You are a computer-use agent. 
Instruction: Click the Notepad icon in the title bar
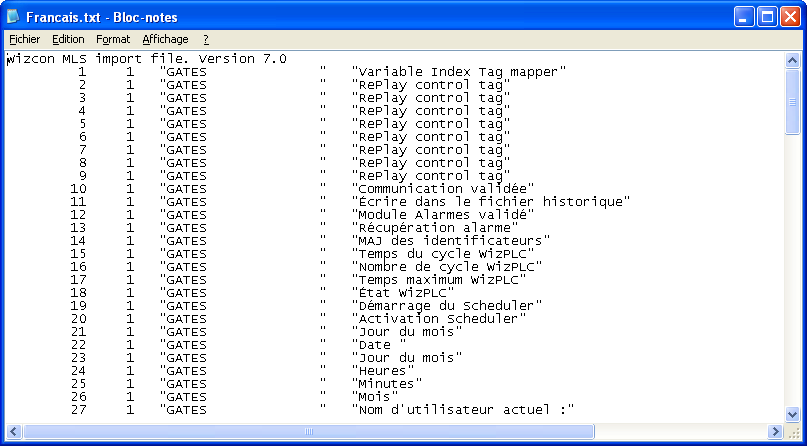coord(13,17)
